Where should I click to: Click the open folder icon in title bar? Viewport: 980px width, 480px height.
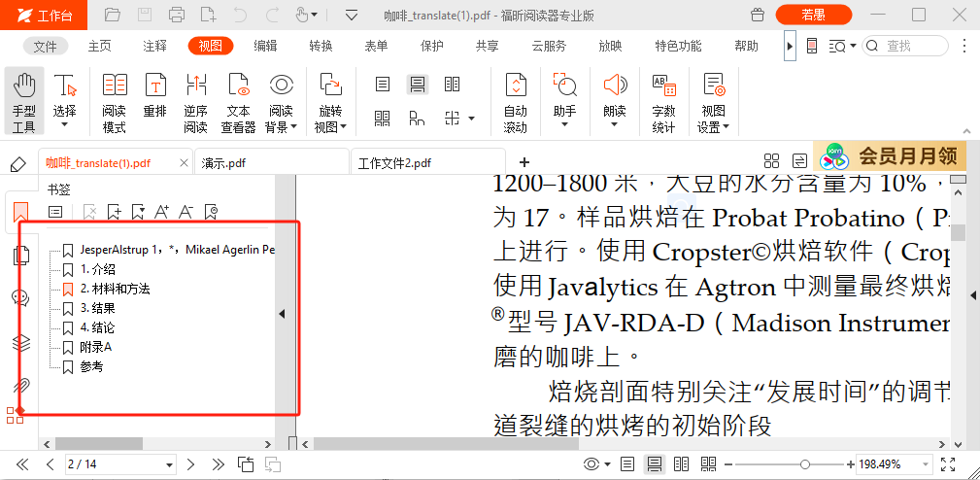113,15
